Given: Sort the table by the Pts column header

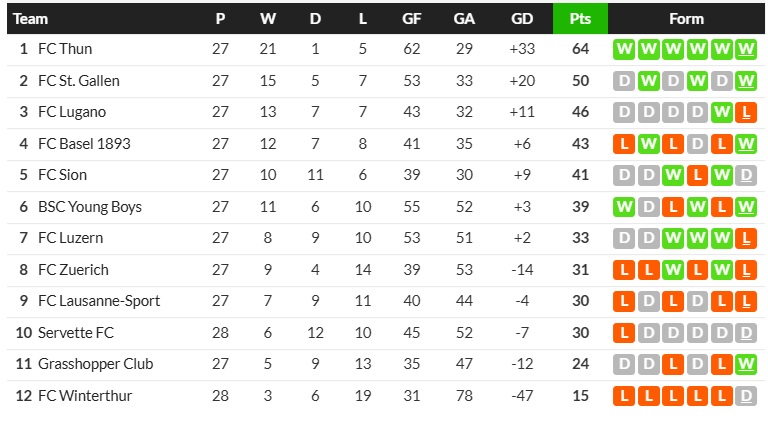Looking at the screenshot, I should (x=580, y=18).
